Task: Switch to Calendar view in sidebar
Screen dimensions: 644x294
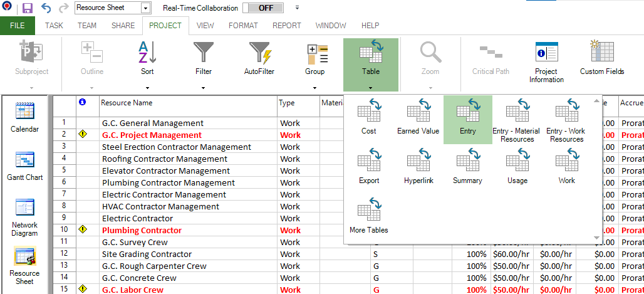Action: point(24,117)
